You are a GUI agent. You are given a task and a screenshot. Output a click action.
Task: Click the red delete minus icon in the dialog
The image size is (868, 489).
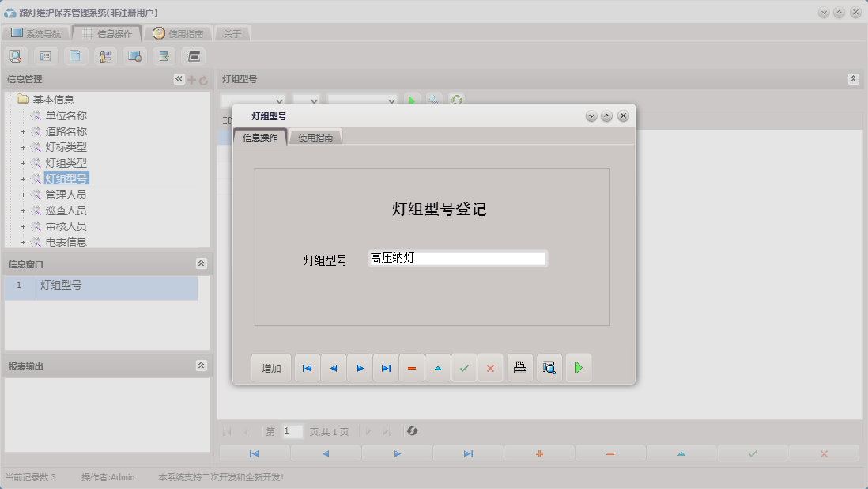pyautogui.click(x=411, y=367)
